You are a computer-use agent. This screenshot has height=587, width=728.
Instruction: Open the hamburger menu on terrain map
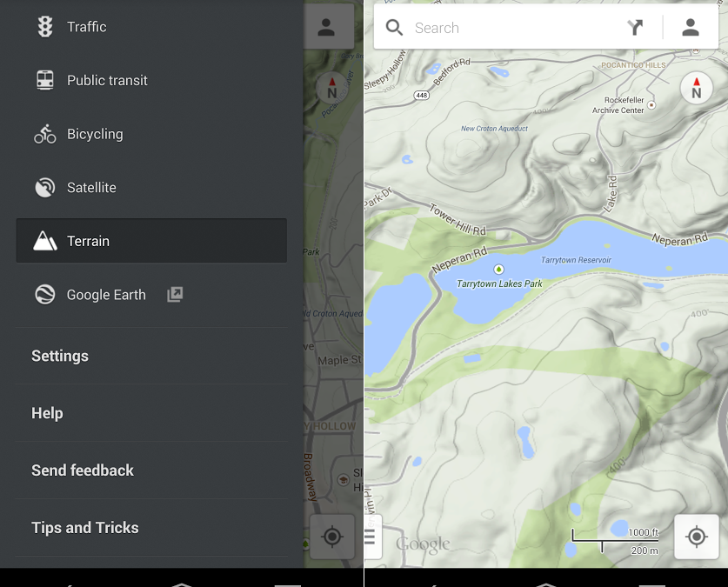pos(372,537)
